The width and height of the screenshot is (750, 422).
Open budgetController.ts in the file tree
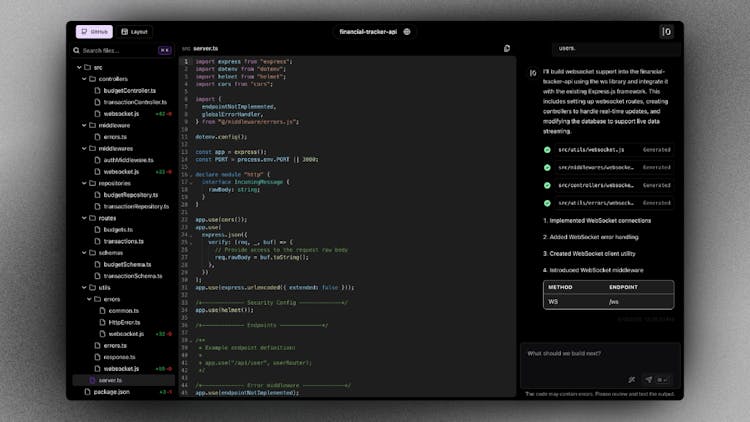point(130,90)
